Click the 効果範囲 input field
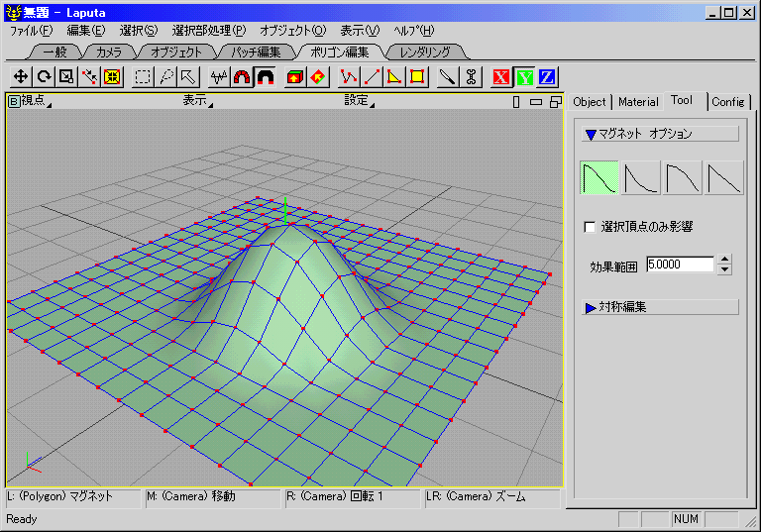761x532 pixels. click(680, 265)
